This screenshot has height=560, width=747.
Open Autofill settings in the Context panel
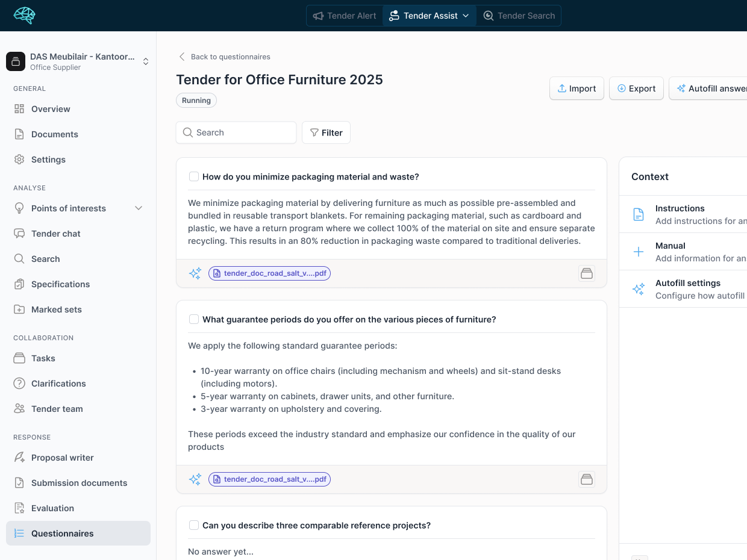tap(688, 282)
